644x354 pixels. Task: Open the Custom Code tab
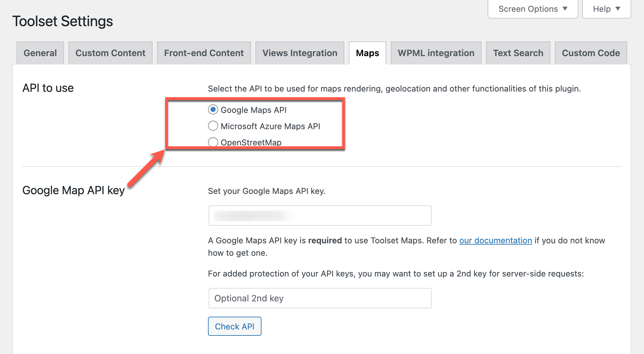click(x=591, y=53)
